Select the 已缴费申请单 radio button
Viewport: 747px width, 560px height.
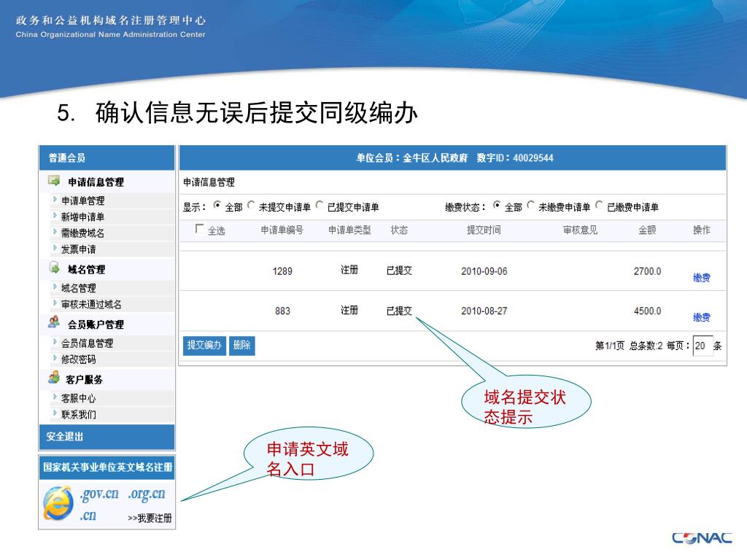pos(600,206)
